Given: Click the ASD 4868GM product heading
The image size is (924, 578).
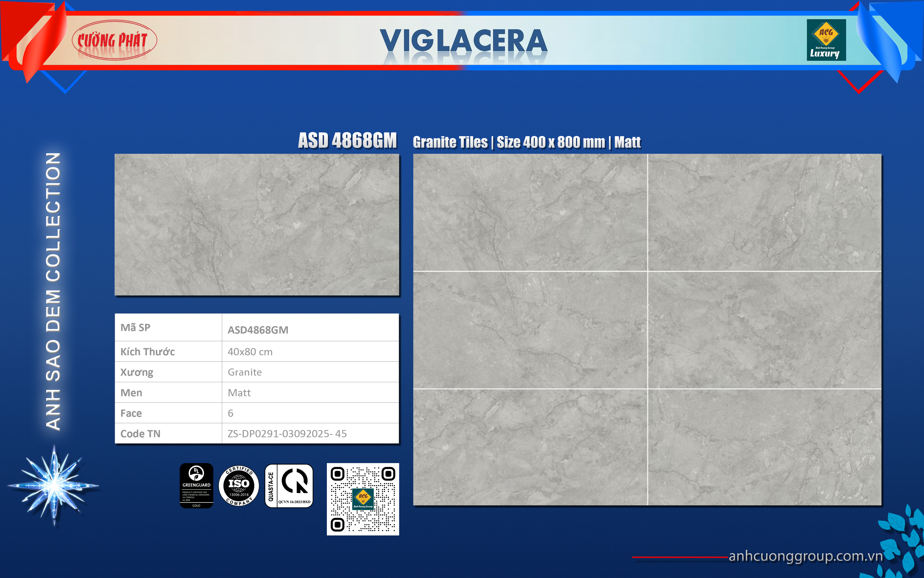Looking at the screenshot, I should tap(347, 140).
